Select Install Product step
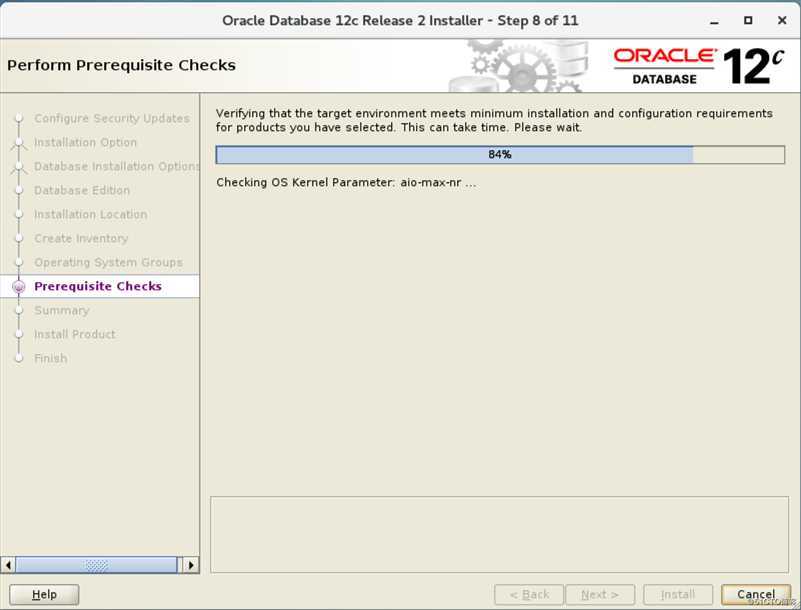This screenshot has height=610, width=801. click(75, 335)
